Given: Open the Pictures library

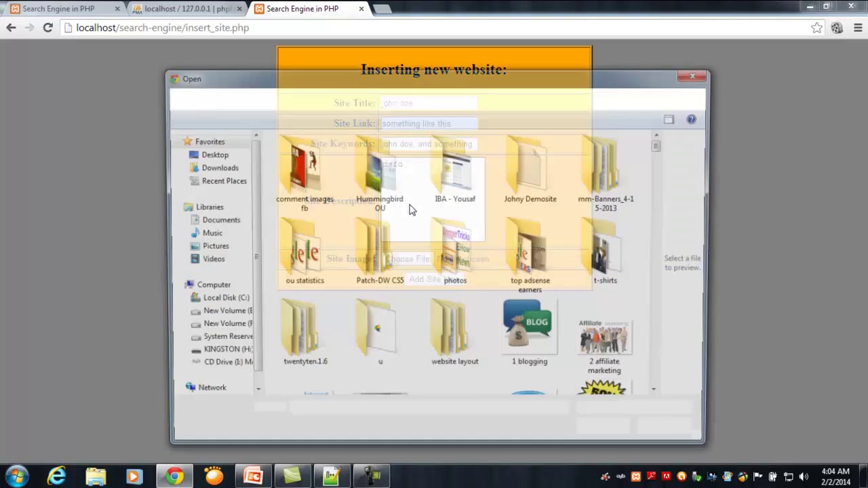Looking at the screenshot, I should click(216, 246).
